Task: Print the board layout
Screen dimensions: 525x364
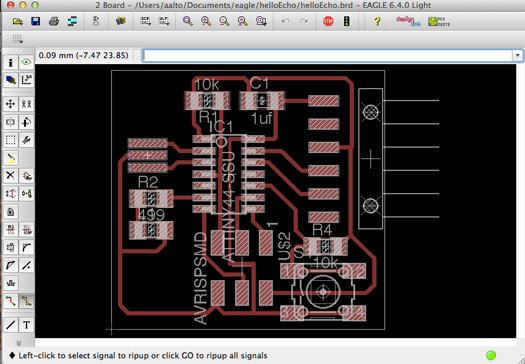Action: pyautogui.click(x=54, y=21)
